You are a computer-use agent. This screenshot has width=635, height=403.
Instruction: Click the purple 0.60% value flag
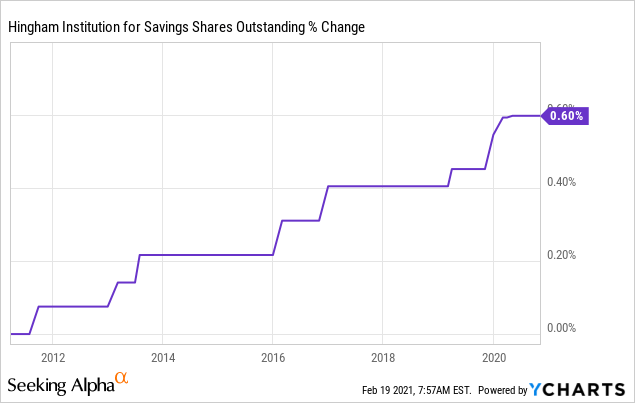pos(566,116)
